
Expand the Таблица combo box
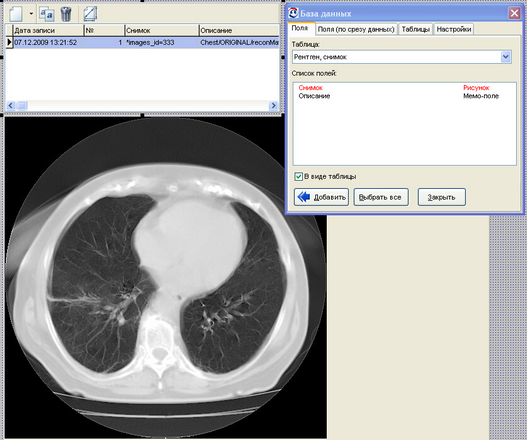(x=505, y=57)
